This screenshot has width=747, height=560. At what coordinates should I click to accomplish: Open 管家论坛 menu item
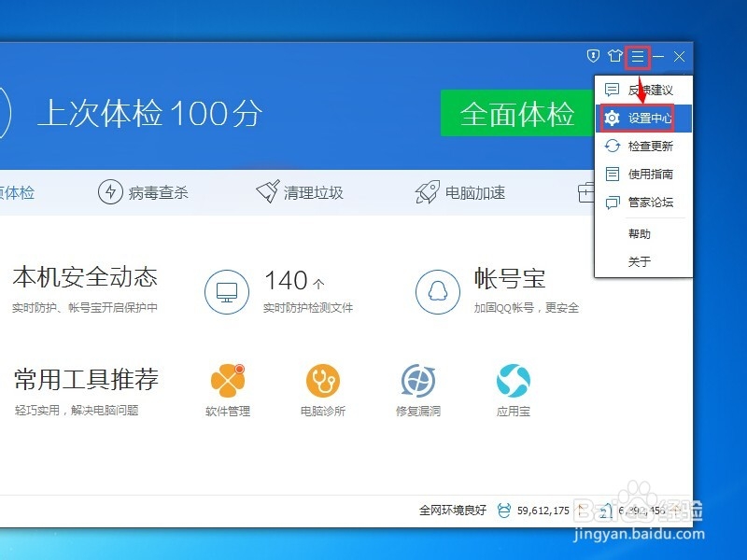point(643,202)
